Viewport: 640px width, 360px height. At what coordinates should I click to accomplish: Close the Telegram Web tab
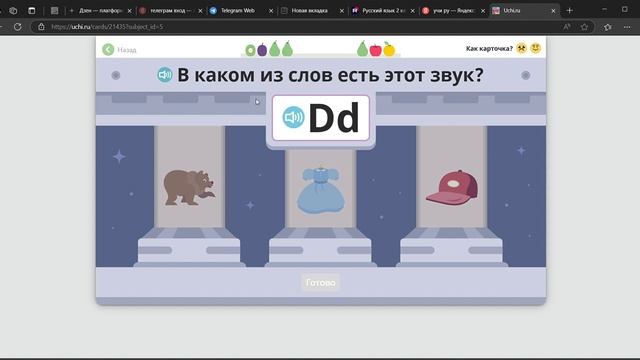(271, 11)
